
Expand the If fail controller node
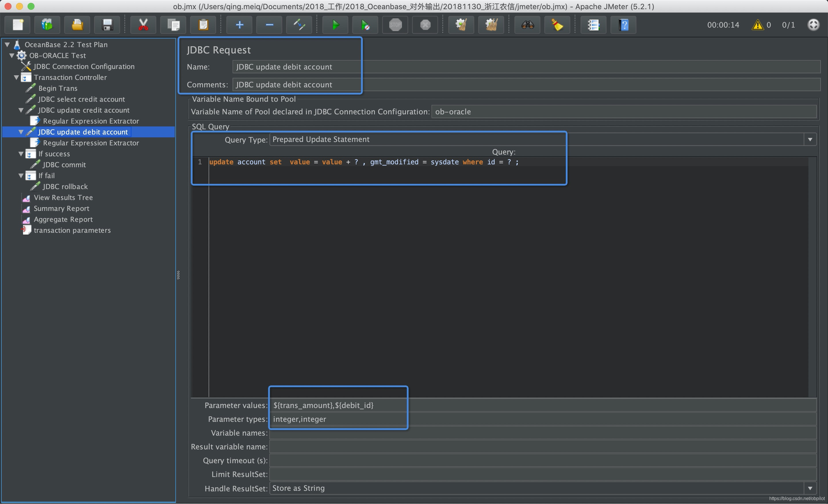tap(22, 176)
